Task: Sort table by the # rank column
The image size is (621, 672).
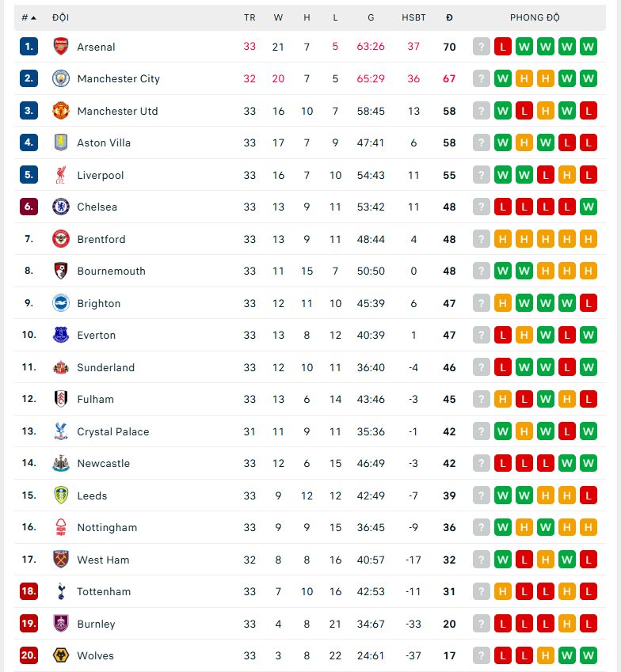Action: pyautogui.click(x=29, y=17)
